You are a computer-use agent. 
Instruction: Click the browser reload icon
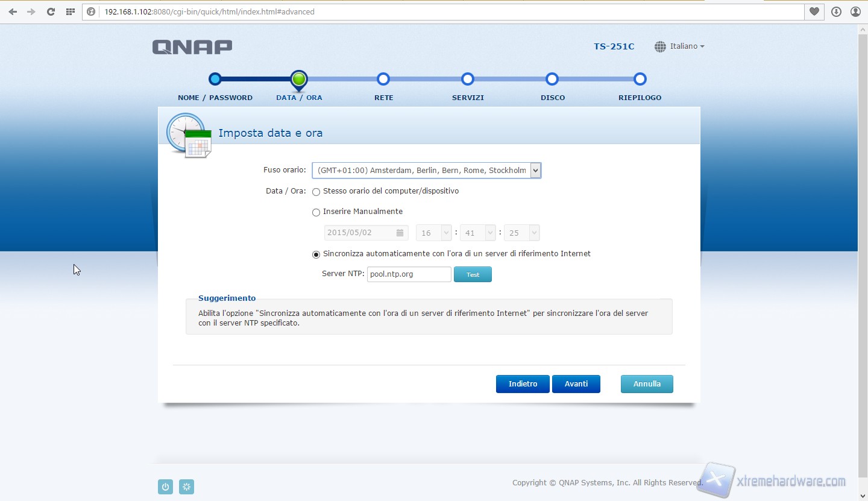(x=51, y=11)
